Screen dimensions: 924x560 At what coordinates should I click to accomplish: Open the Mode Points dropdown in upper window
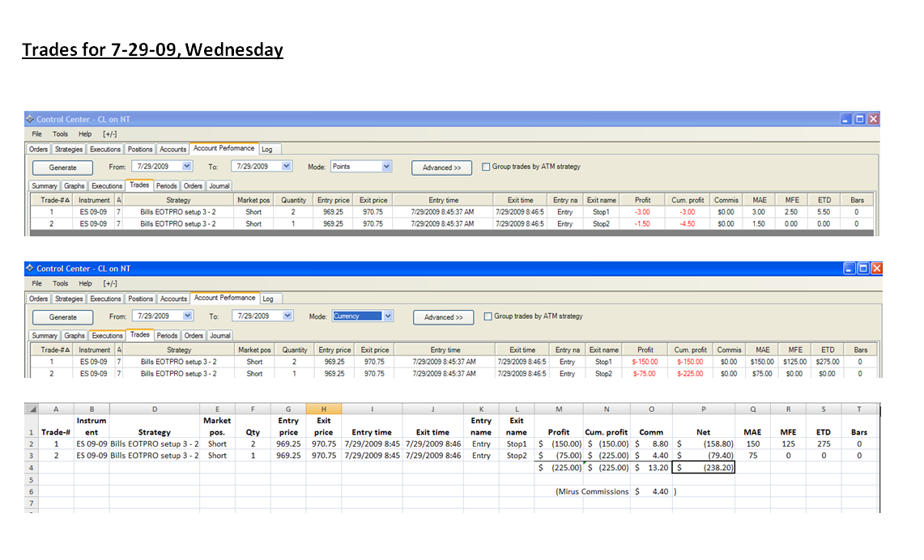386,167
